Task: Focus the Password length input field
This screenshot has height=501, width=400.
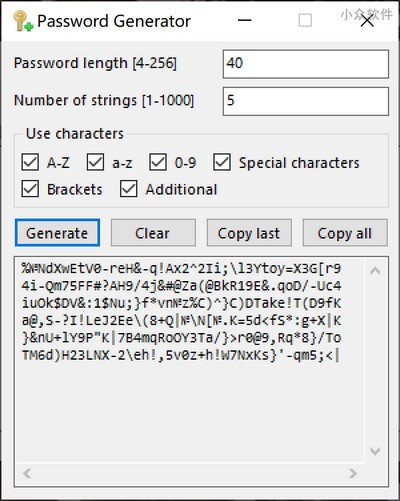Action: tap(306, 64)
